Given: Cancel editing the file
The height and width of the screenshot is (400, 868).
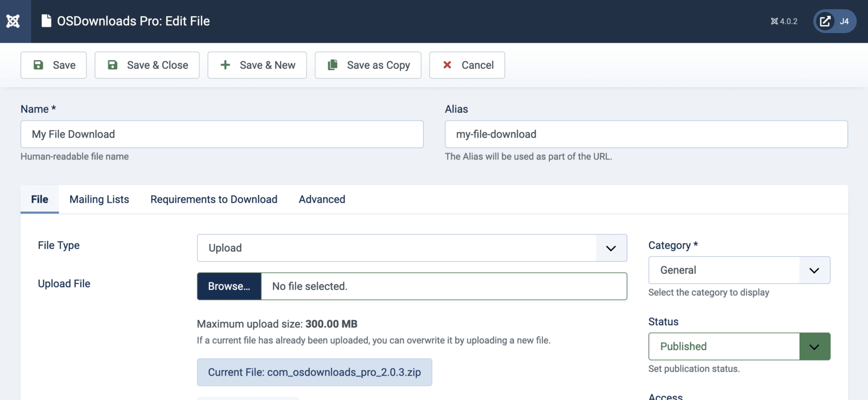Looking at the screenshot, I should [467, 65].
